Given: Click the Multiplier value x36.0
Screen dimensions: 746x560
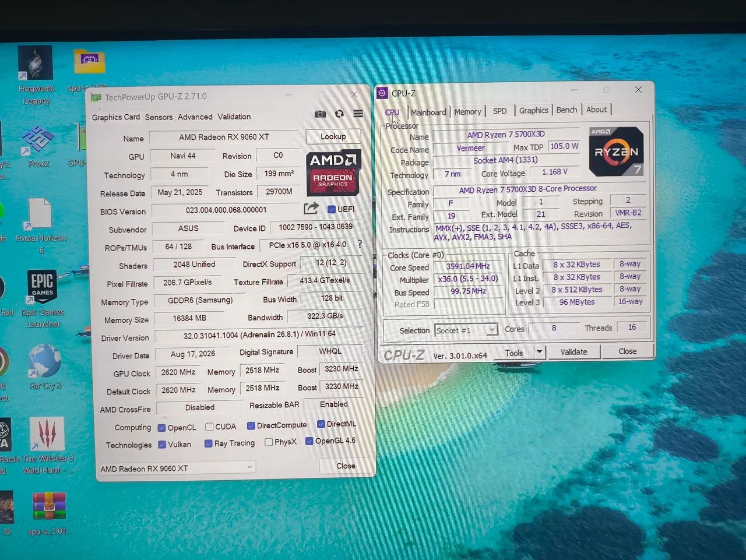Looking at the screenshot, I should 468,279.
